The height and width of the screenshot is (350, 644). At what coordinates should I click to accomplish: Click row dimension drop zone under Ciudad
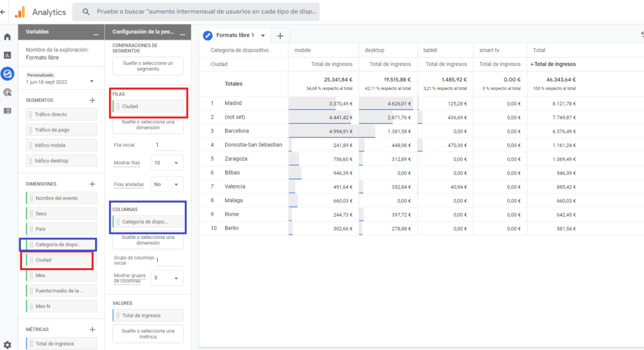click(148, 125)
